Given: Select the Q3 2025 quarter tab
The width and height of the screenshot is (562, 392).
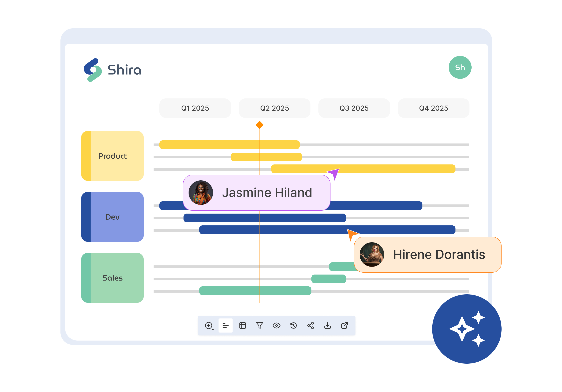Looking at the screenshot, I should pos(354,108).
